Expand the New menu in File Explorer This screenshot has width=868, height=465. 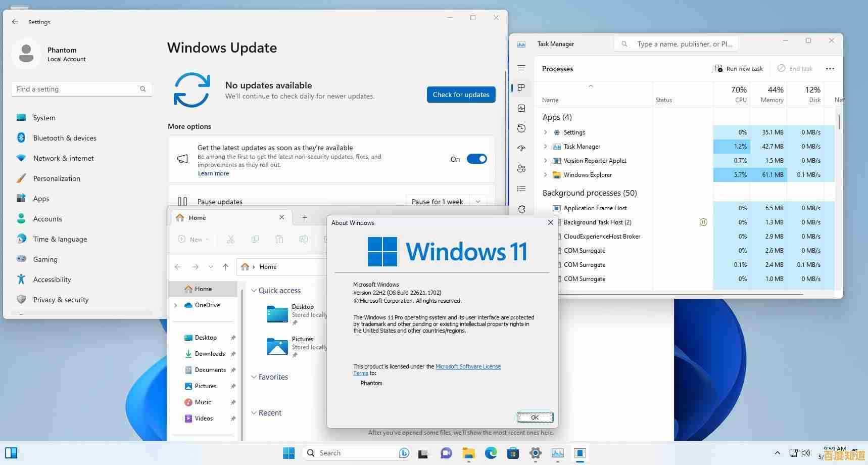pyautogui.click(x=193, y=239)
